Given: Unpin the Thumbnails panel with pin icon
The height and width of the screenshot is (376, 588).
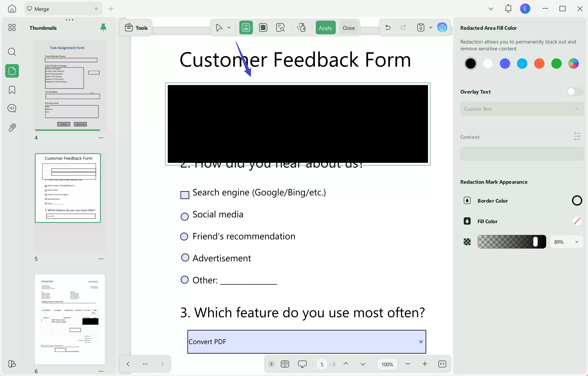Looking at the screenshot, I should [103, 27].
